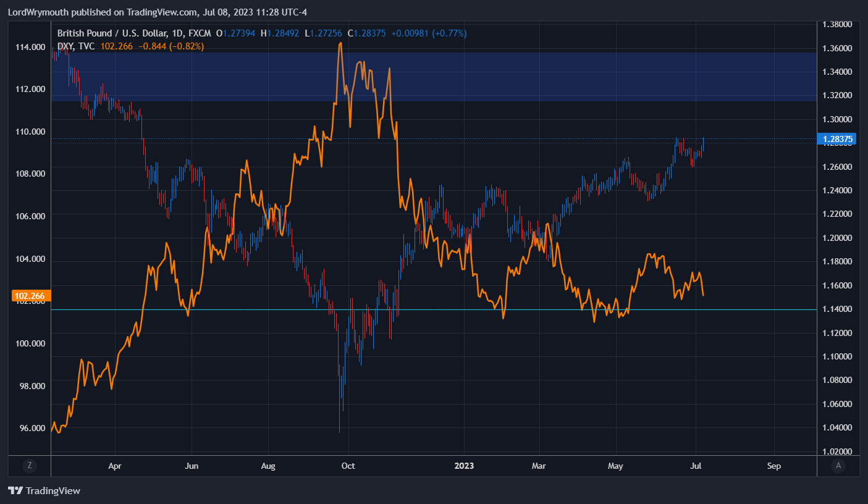Click the 1.20000 right axis label
The image size is (868, 504).
pyautogui.click(x=838, y=238)
